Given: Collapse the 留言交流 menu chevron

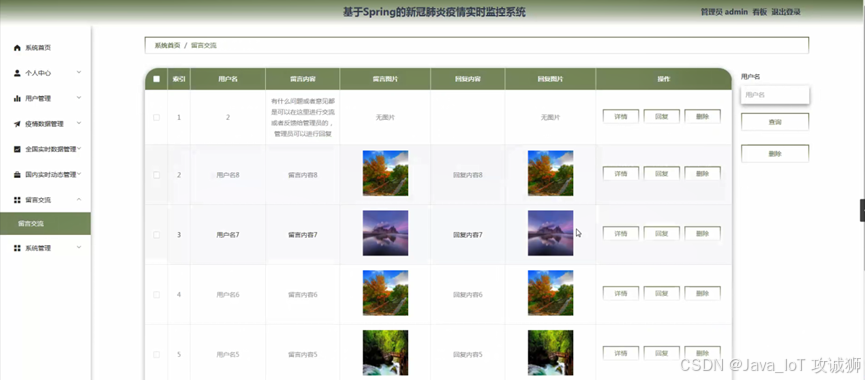Looking at the screenshot, I should 79,199.
